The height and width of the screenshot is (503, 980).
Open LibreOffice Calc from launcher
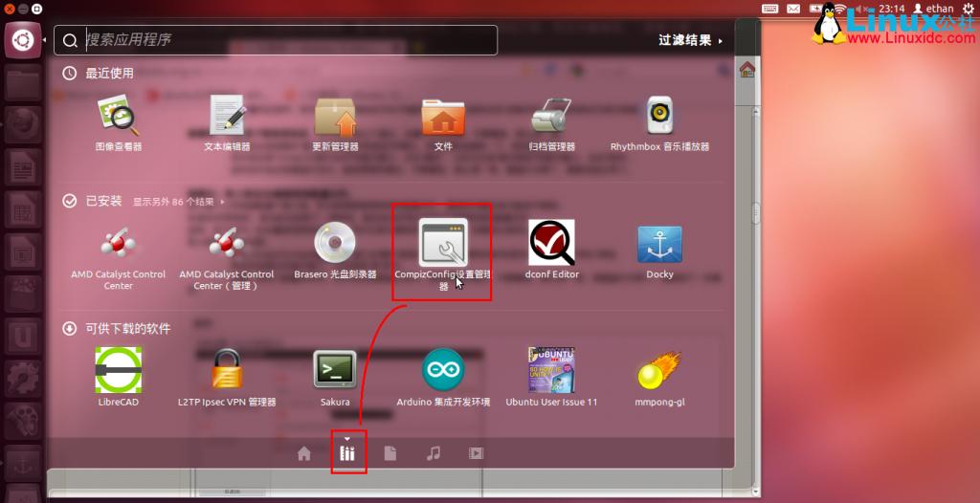pos(23,210)
